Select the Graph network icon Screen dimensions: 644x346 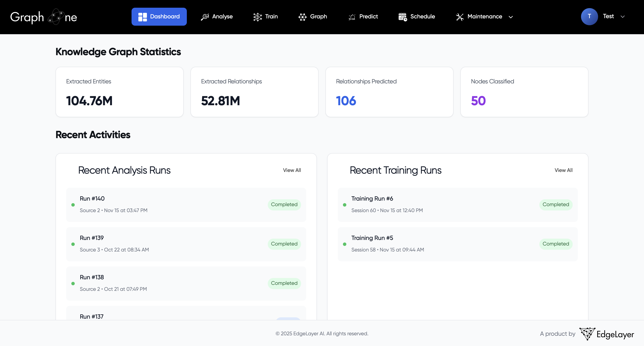pos(302,16)
